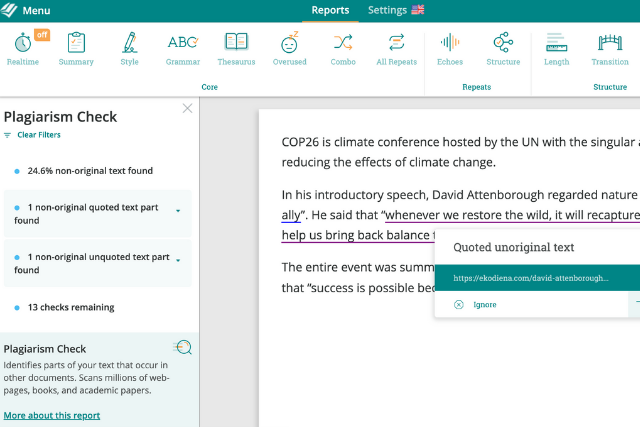This screenshot has height=427, width=640.
Task: Open the All Repeats report
Action: tap(396, 48)
